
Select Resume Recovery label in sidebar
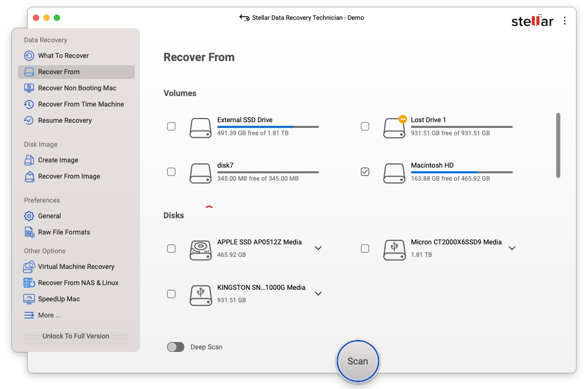(65, 121)
